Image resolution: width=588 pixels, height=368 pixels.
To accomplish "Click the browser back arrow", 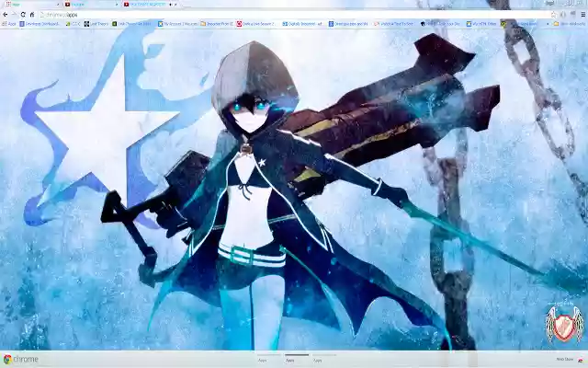I will click(x=6, y=15).
